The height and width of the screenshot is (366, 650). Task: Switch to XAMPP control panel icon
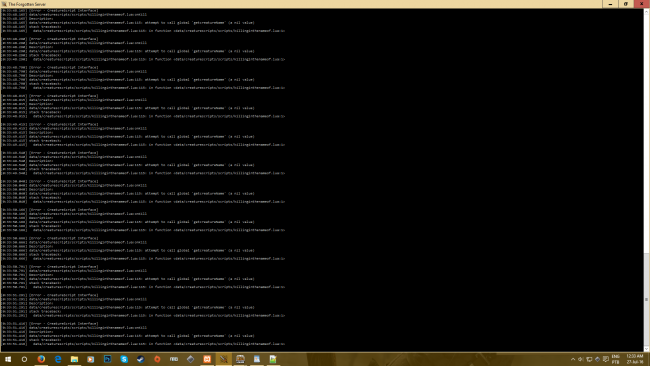[207, 359]
